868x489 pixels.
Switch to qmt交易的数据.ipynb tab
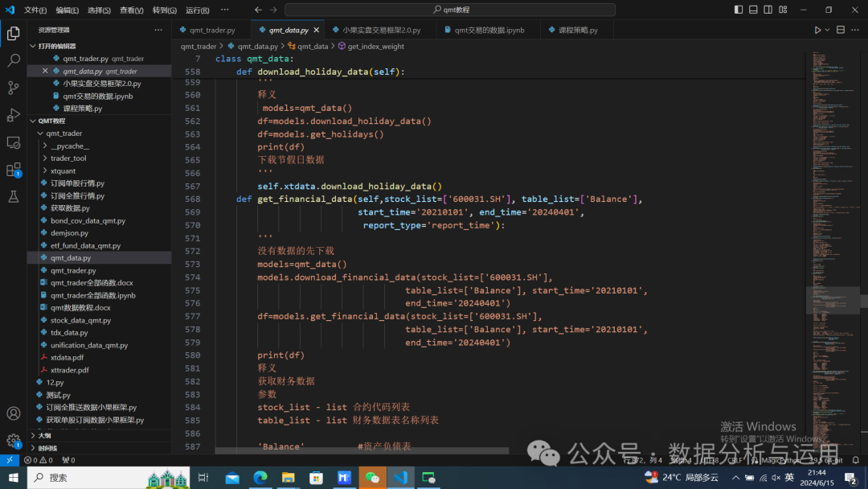[x=489, y=30]
